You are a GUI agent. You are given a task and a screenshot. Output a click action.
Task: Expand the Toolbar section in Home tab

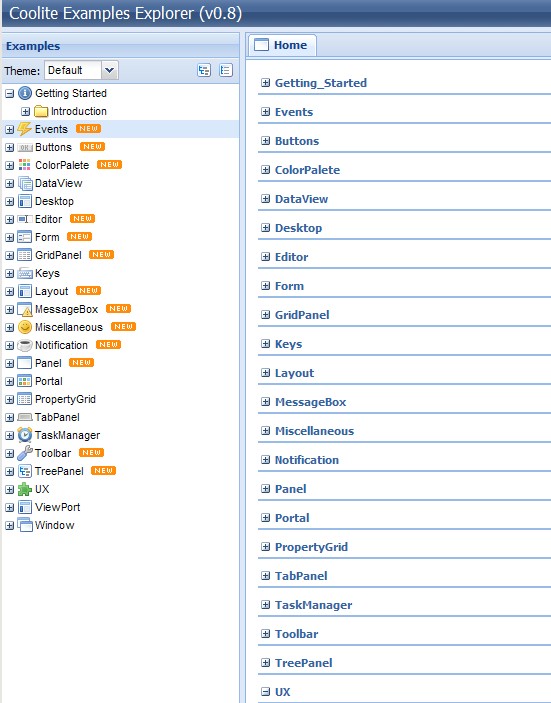(x=265, y=634)
